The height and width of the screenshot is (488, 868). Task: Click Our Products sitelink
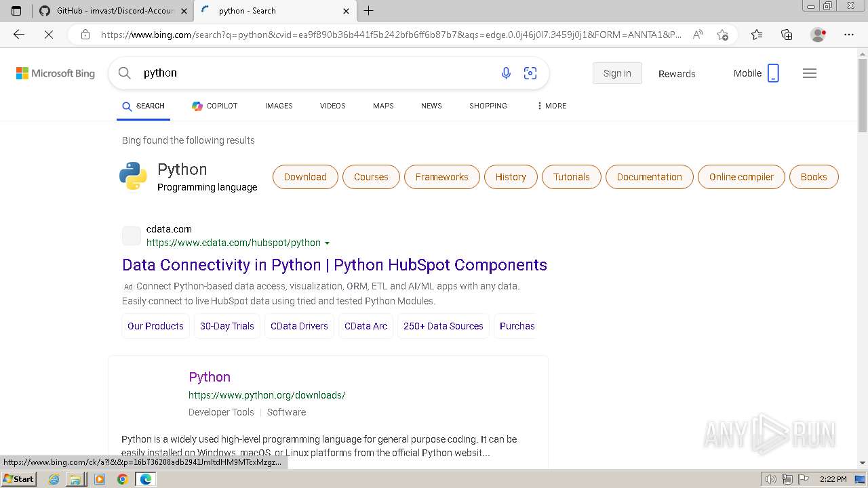coord(155,326)
